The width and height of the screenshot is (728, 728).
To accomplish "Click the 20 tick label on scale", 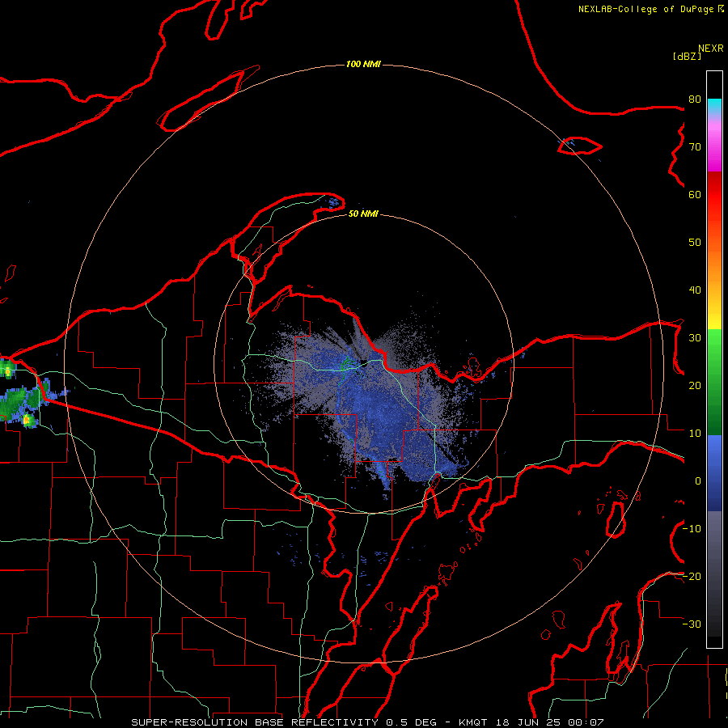I will point(695,386).
